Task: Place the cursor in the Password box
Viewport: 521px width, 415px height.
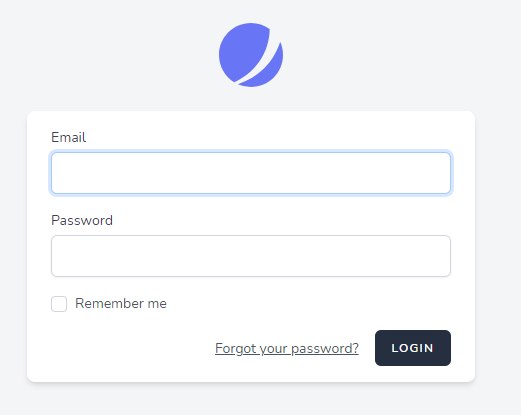Action: (x=251, y=256)
